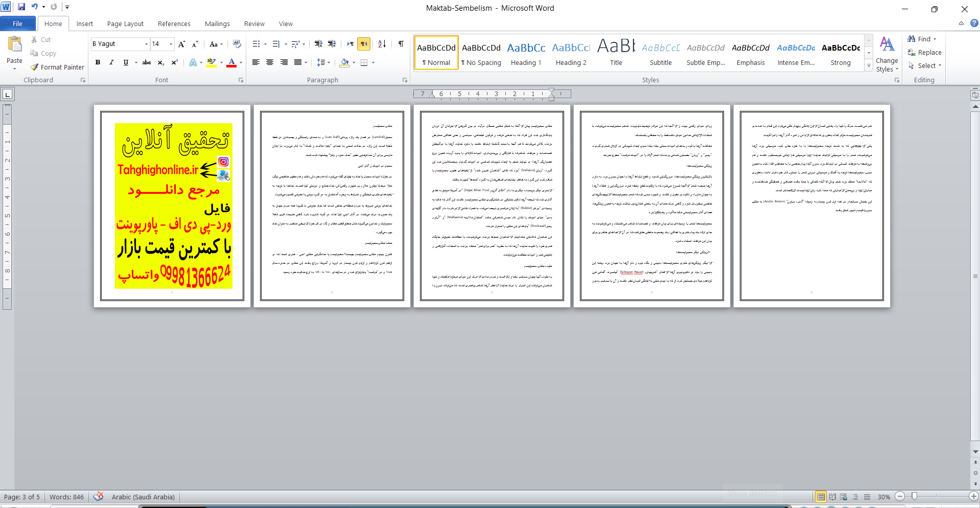The width and height of the screenshot is (980, 508).
Task: Apply Subscript formatting
Action: point(160,62)
